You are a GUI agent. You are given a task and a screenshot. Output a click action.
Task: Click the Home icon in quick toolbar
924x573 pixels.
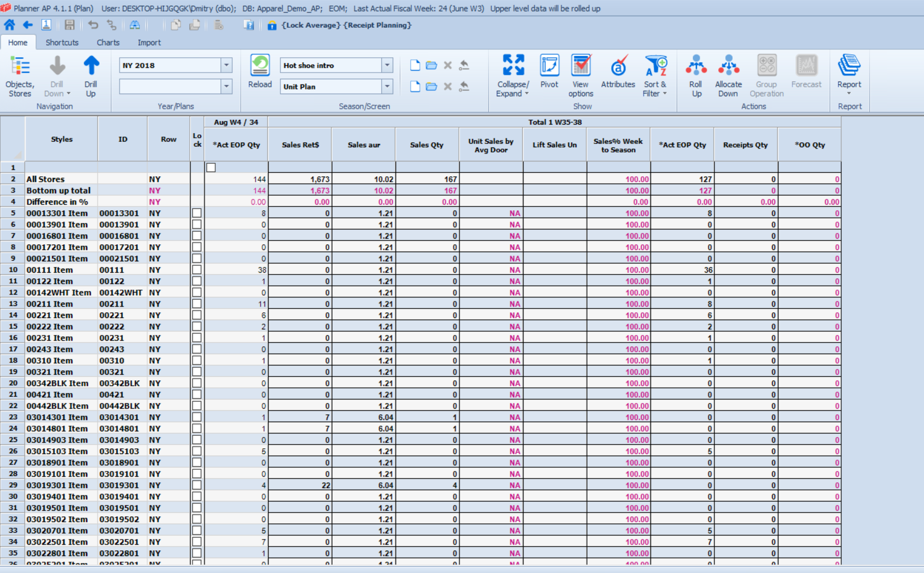(10, 25)
